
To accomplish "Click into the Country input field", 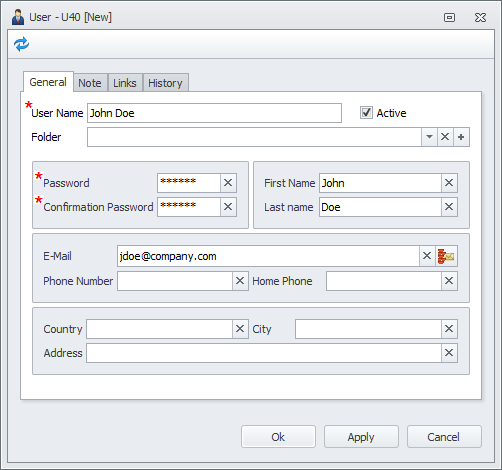I will [159, 329].
